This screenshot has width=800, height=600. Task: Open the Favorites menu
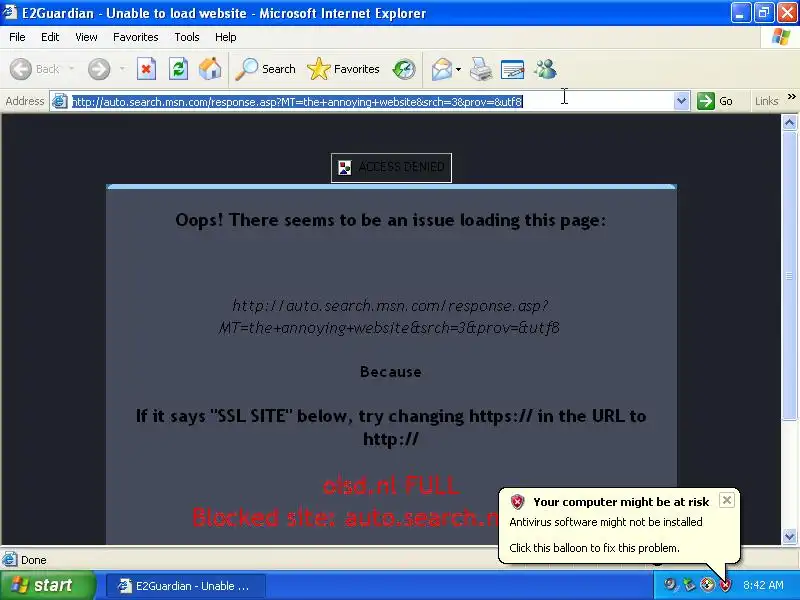(x=136, y=37)
